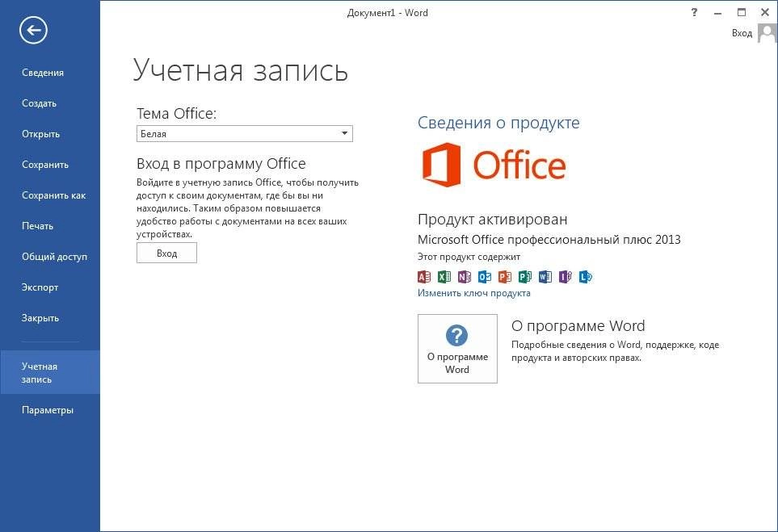Viewport: 778px width, 532px height.
Task: Click the Outlook product icon
Action: tap(485, 277)
